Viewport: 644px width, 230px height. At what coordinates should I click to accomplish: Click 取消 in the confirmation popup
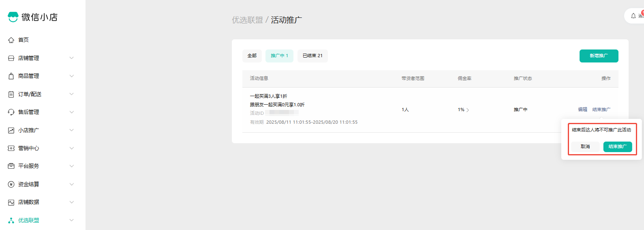[x=585, y=147]
